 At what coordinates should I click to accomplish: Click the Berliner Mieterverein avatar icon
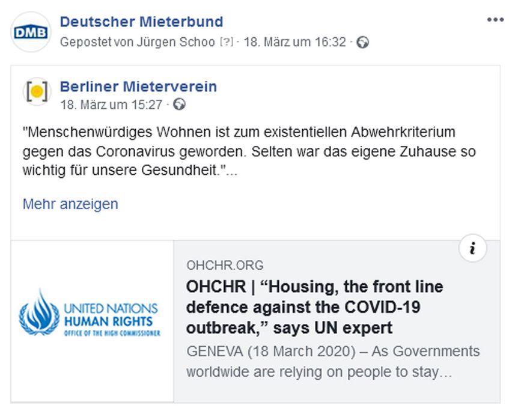[x=37, y=92]
